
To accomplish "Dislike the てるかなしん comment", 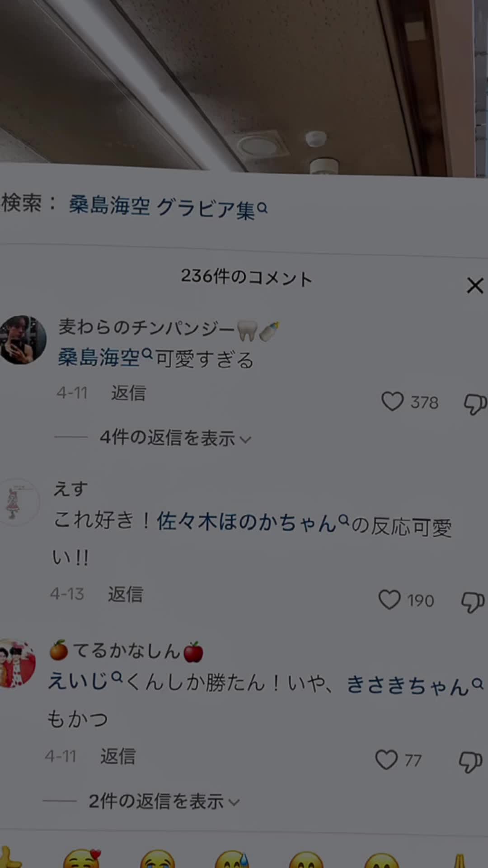I will point(470,762).
